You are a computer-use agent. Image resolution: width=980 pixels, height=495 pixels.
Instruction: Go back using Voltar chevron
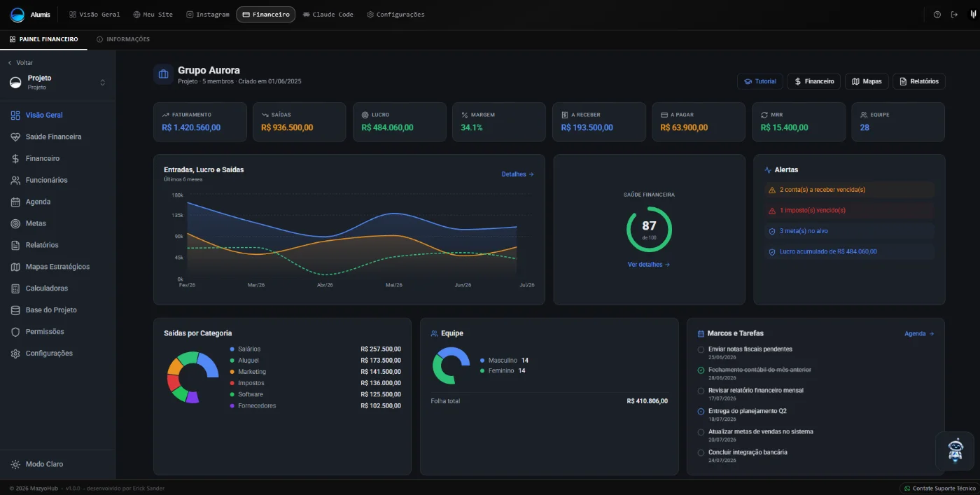pos(10,63)
